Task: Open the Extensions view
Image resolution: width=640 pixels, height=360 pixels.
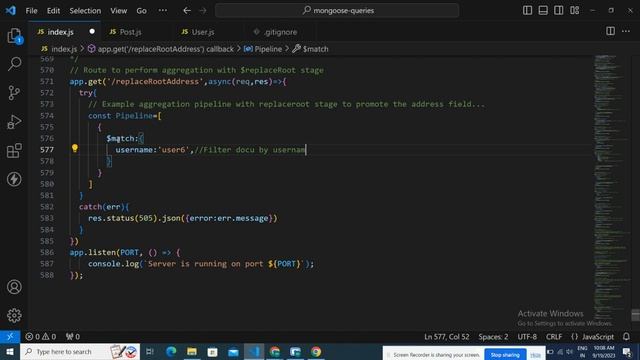Action: click(14, 151)
